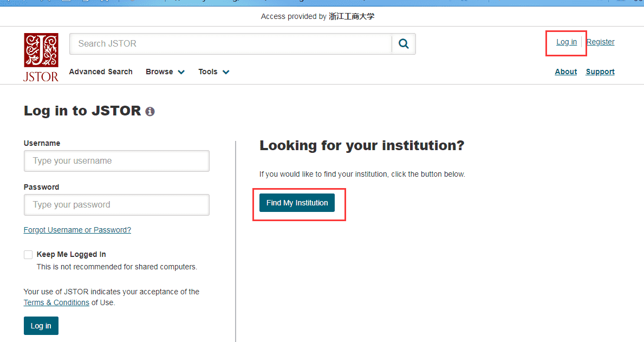644x342 pixels.
Task: Tick the Keep Me Logged In checkbox
Action: point(28,255)
